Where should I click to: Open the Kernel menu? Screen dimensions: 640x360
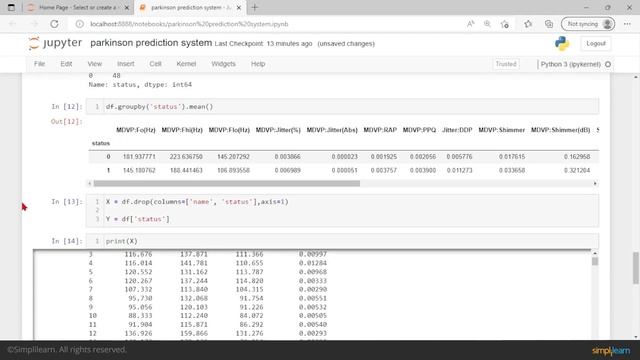tap(186, 64)
